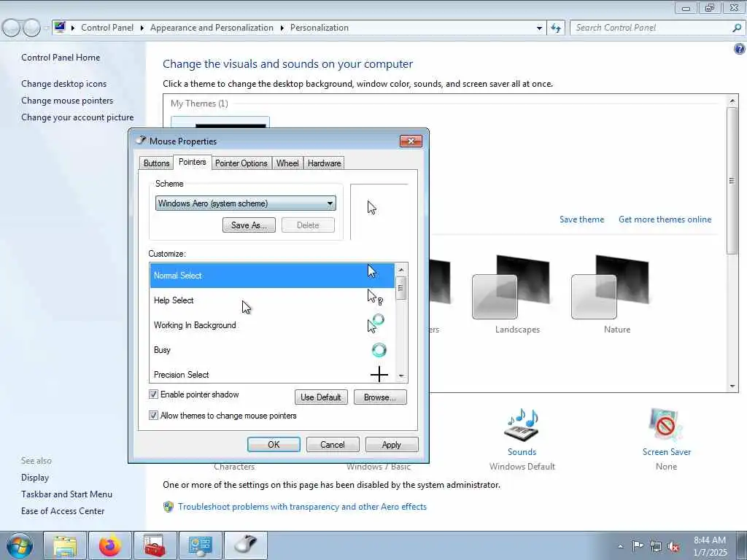
Task: Switch to the Pointer Options tab
Action: click(241, 163)
